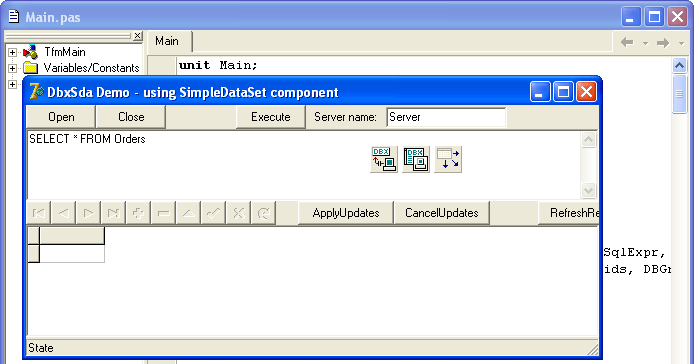Screen dimensions: 694x364
Task: Click the Execute button
Action: [x=270, y=117]
